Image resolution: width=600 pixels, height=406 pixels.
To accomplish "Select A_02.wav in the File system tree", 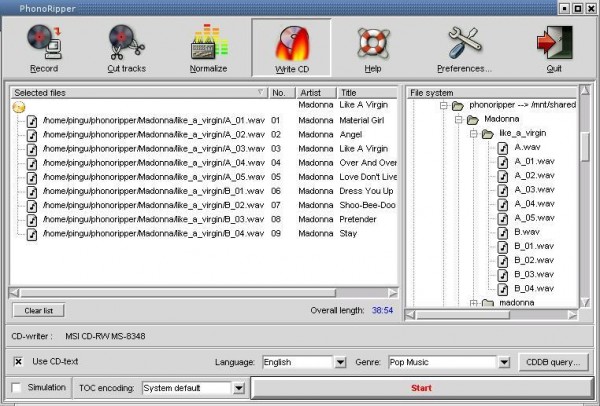I will [x=534, y=176].
